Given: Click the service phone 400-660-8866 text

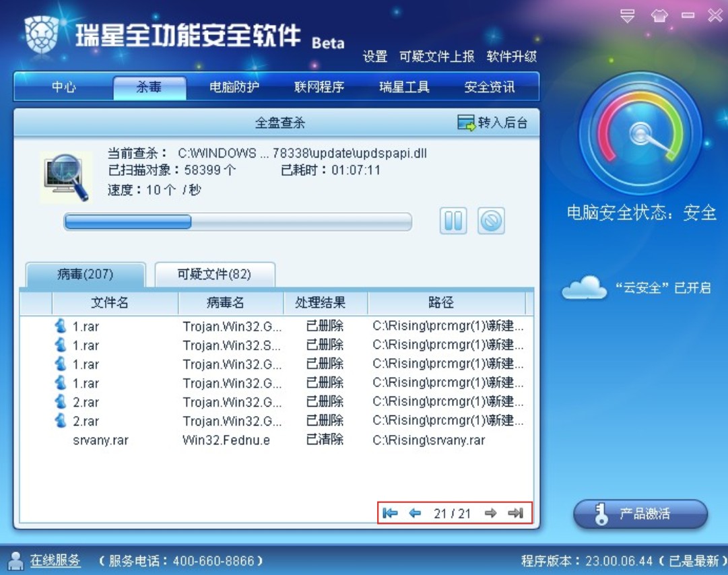Looking at the screenshot, I should [x=181, y=561].
